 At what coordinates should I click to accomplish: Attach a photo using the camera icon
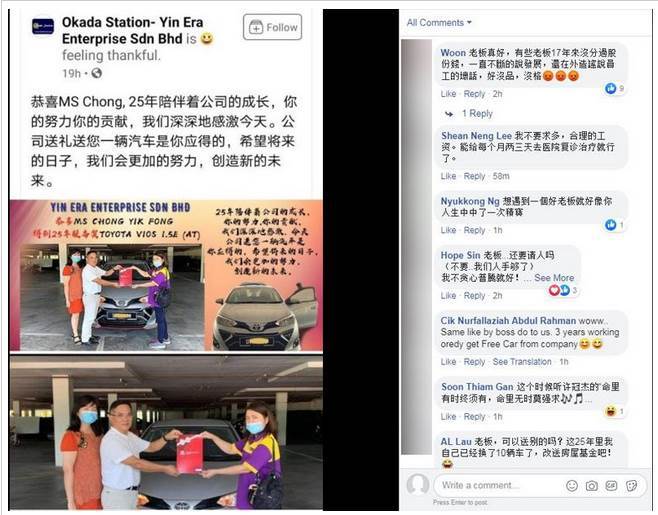click(x=592, y=486)
